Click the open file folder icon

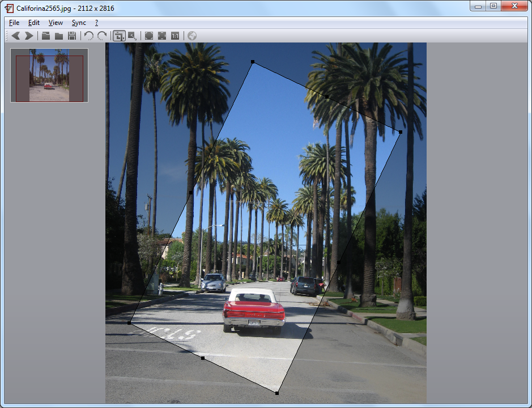pos(46,36)
